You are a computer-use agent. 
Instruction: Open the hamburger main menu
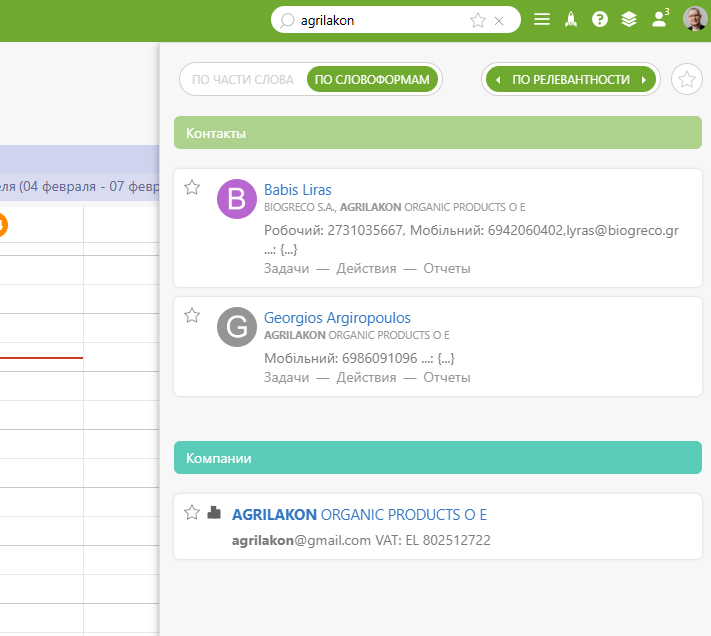tap(542, 19)
